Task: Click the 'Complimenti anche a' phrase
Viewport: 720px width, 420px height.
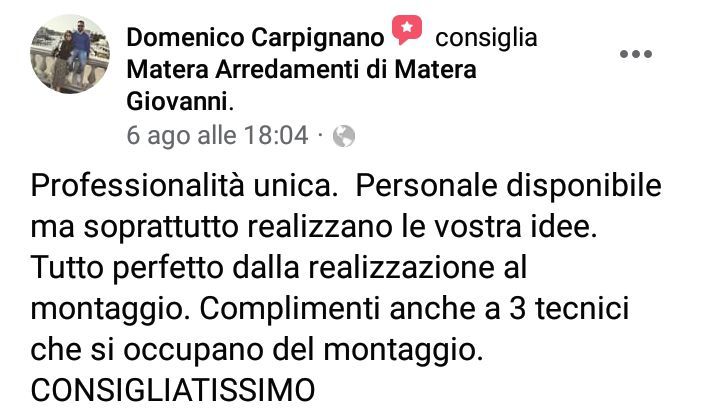Action: click(x=350, y=309)
